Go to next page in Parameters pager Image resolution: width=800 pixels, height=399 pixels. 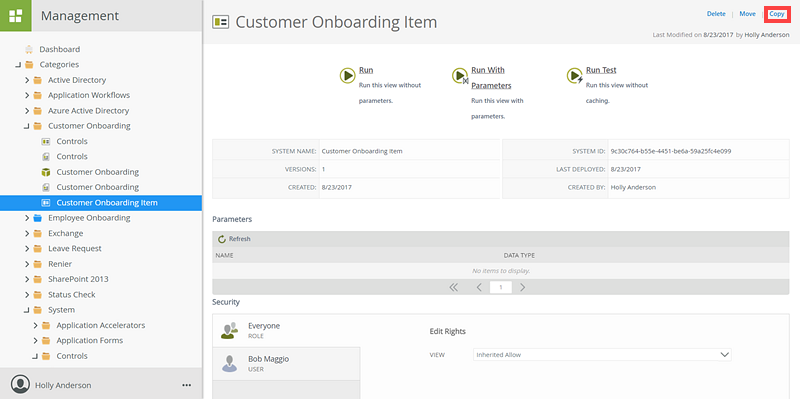click(522, 287)
